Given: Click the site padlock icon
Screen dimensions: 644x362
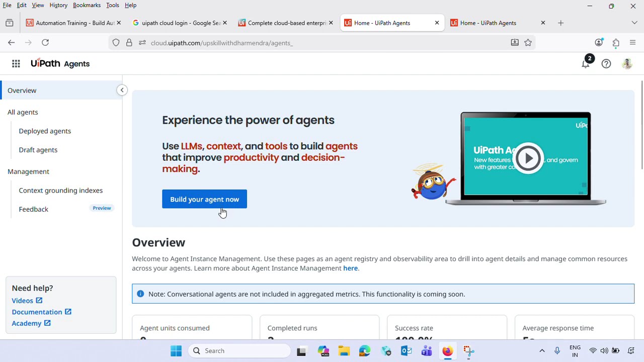Looking at the screenshot, I should (129, 43).
